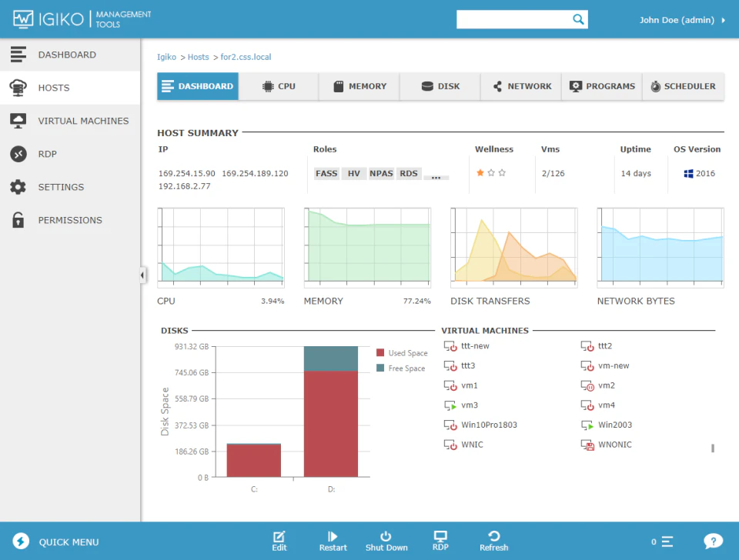Click the Refresh icon in the bottom toolbar
Screen dimensions: 739x560
click(x=493, y=538)
